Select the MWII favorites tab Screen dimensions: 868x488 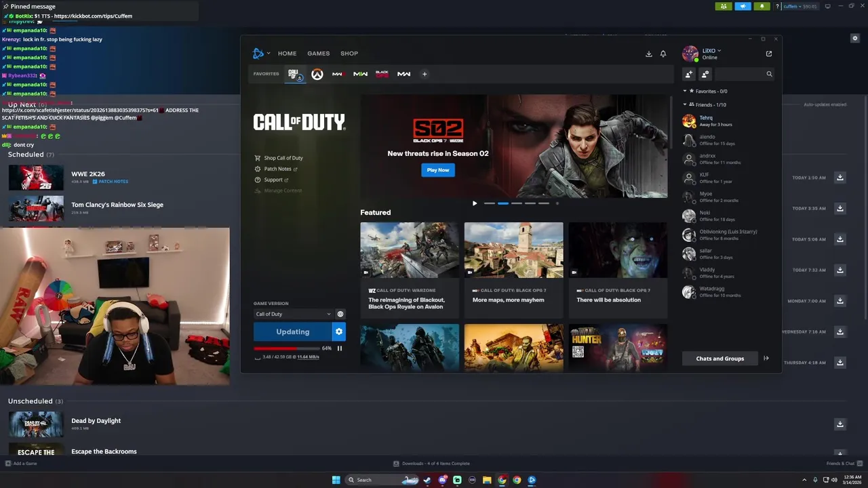tap(360, 74)
